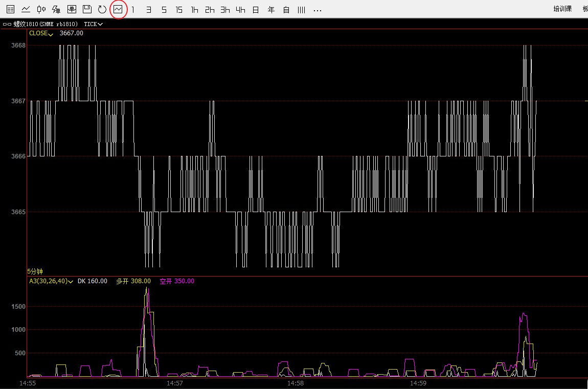The image size is (588, 389).
Task: Click the 自 custom period button
Action: tap(286, 10)
